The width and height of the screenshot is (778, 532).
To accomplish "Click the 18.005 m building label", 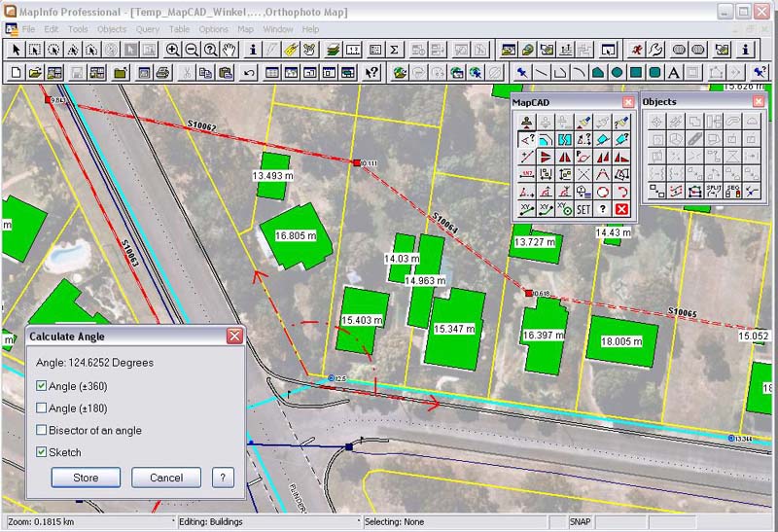I will pos(621,341).
